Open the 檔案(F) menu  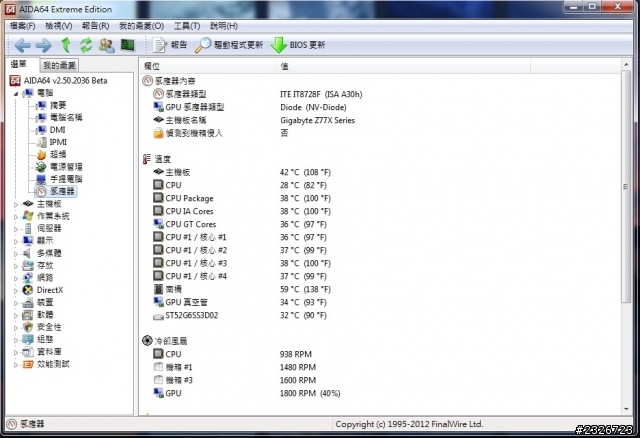tap(23, 26)
